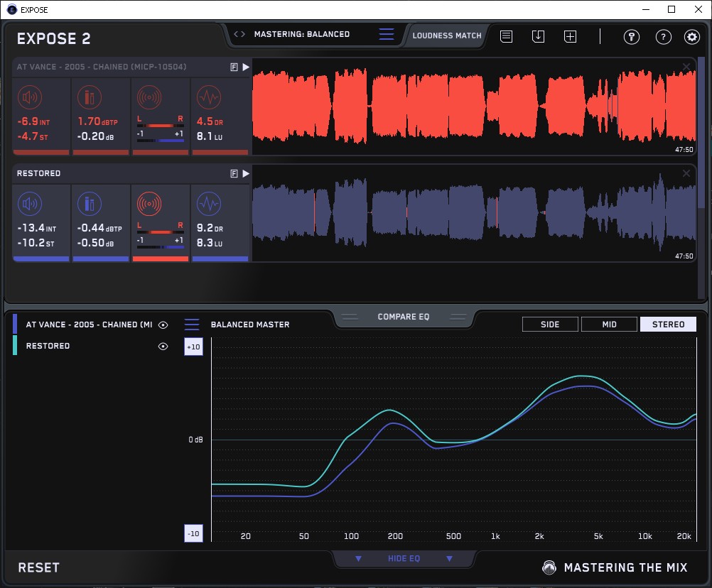This screenshot has height=588, width=712.
Task: Open the Balanced Master EQ reference menu
Action: pyautogui.click(x=192, y=325)
